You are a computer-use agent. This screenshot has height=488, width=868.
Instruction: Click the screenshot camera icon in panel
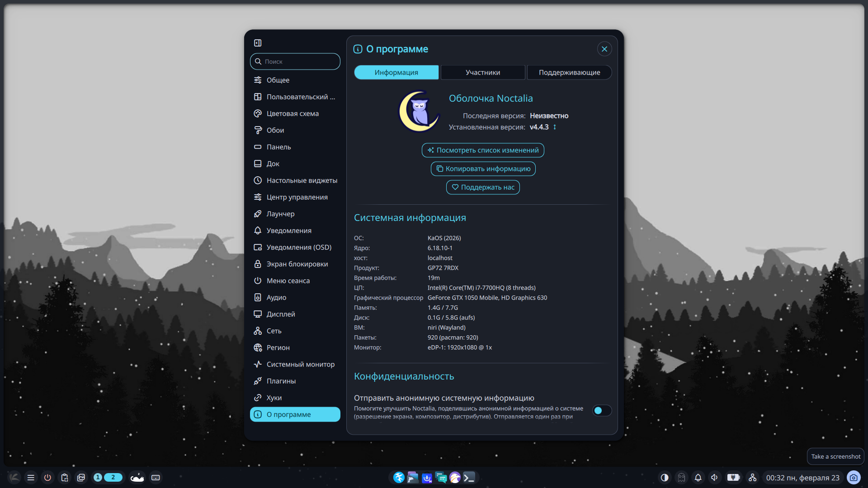click(x=854, y=478)
